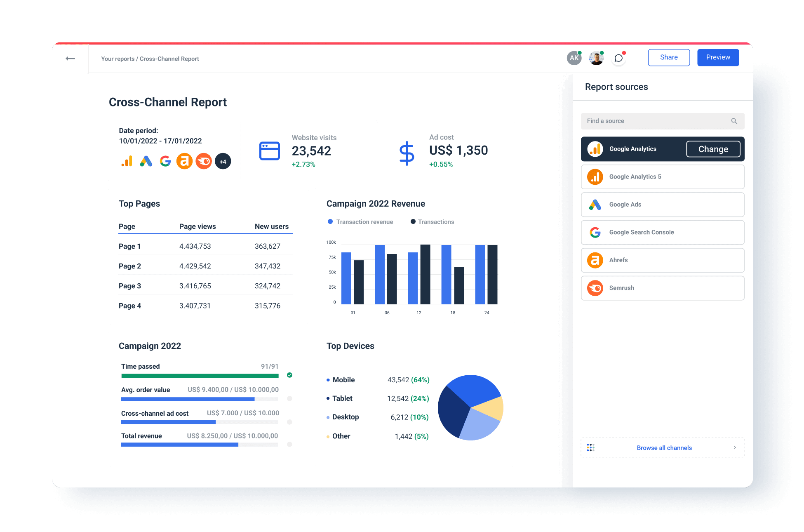Click the back arrow to leave the report
The image size is (804, 532).
[70, 59]
